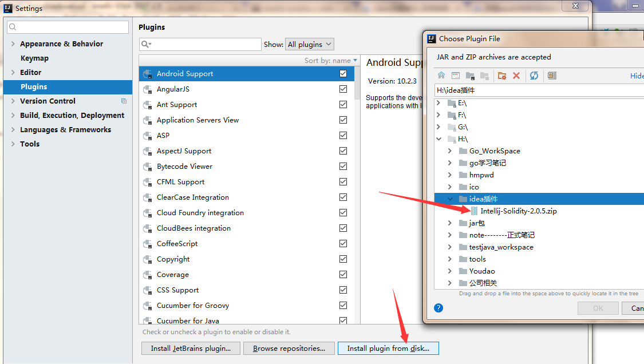Expand the Languages & Frameworks section

pyautogui.click(x=13, y=130)
